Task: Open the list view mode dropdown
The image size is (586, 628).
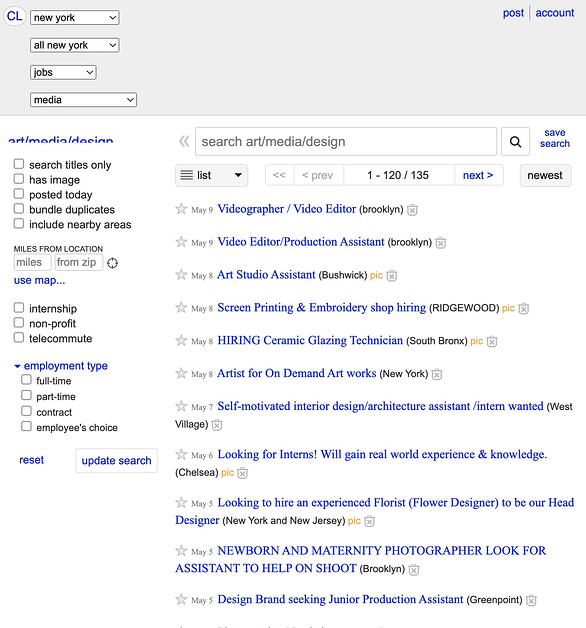Action: 211,175
